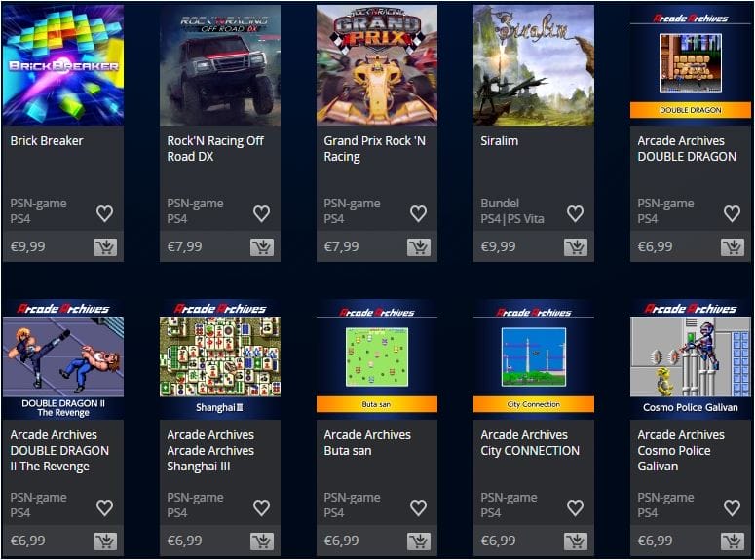This screenshot has width=755, height=560.
Task: Toggle wishlist heart for Siralim
Action: click(575, 213)
